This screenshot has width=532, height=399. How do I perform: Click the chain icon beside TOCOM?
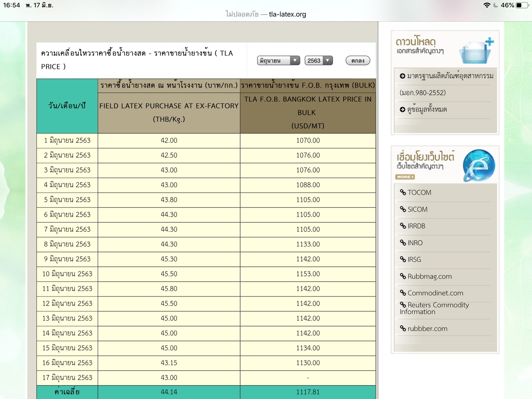coord(403,193)
